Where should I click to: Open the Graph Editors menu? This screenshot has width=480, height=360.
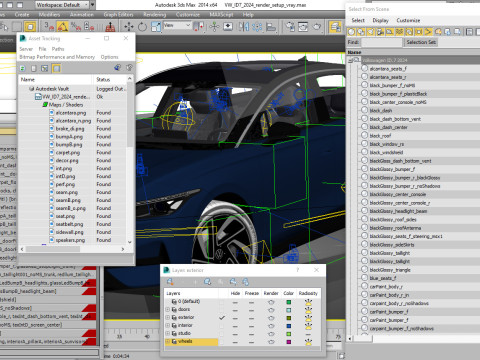click(118, 15)
